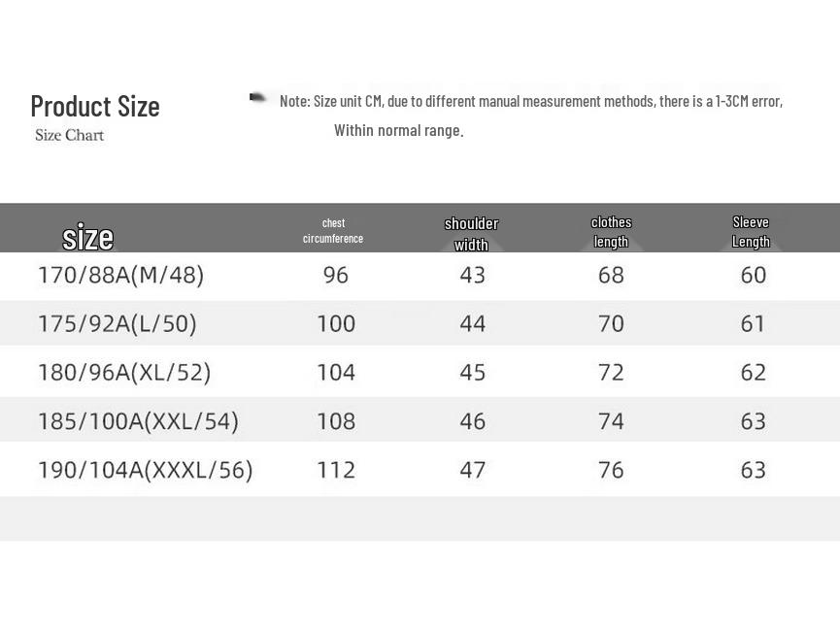
Task: Click the 175/92A(L/50) size row label
Action: coord(118,323)
